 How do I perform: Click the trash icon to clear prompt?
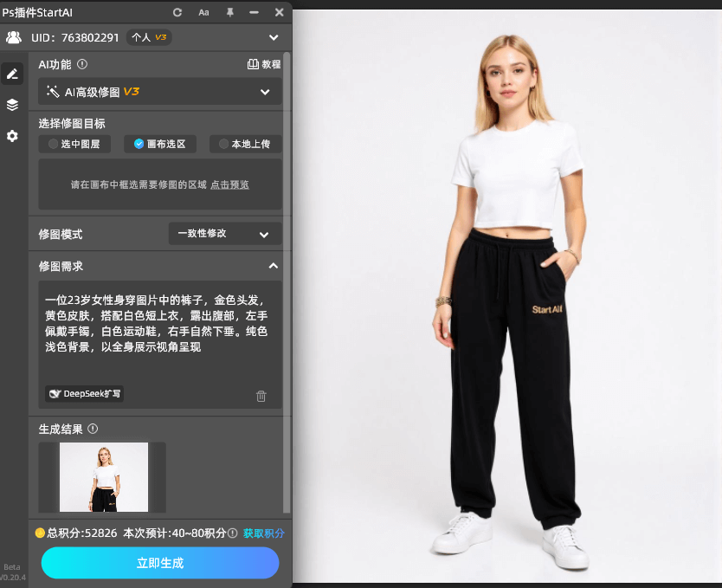tap(261, 396)
